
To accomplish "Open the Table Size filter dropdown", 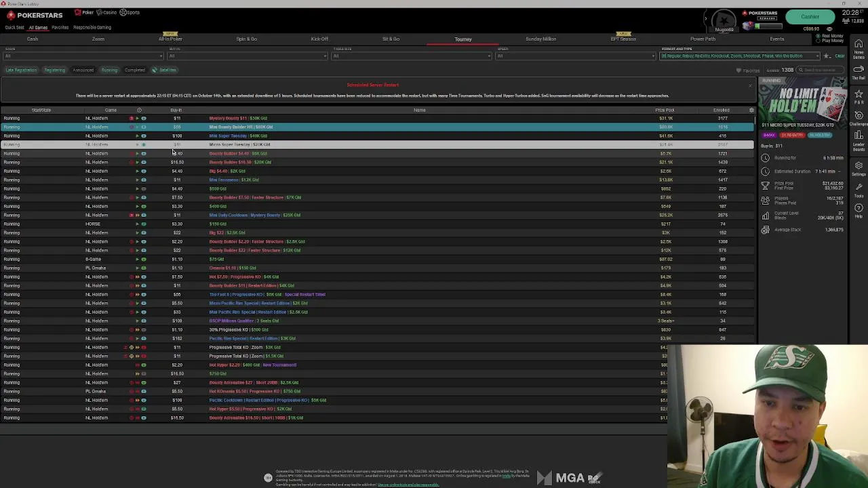I will coord(412,56).
